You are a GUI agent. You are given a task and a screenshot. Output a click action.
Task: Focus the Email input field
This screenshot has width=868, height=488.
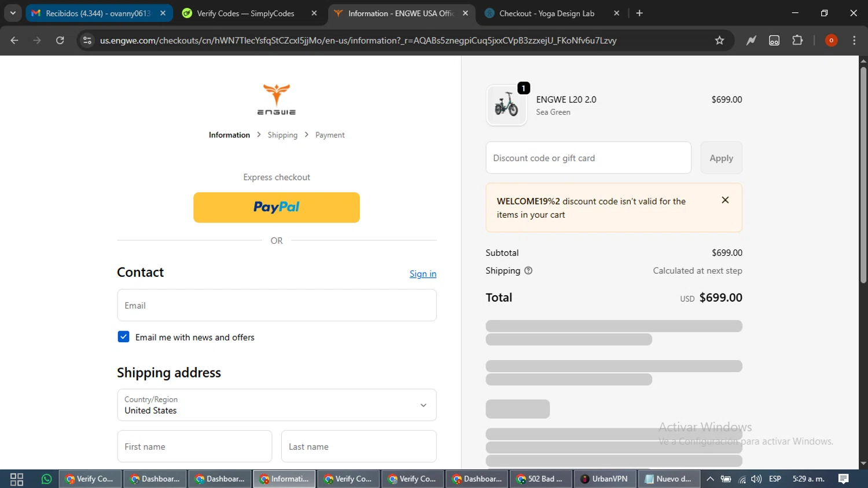pyautogui.click(x=277, y=305)
